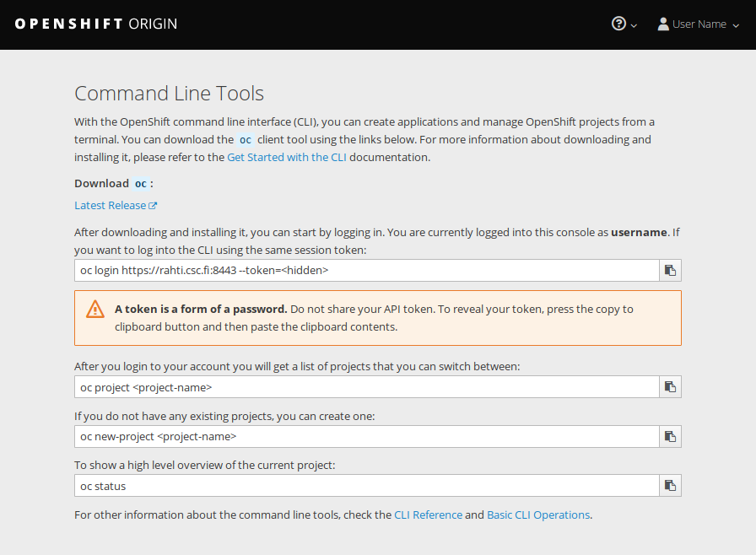Image resolution: width=756 pixels, height=555 pixels.
Task: Click the 'Download oc :' label
Action: coord(114,184)
